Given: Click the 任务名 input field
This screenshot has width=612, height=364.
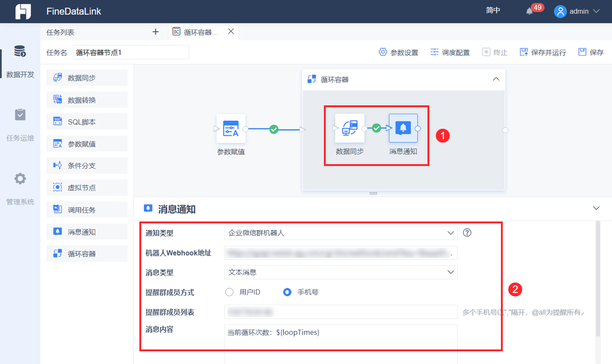Looking at the screenshot, I should tap(131, 52).
